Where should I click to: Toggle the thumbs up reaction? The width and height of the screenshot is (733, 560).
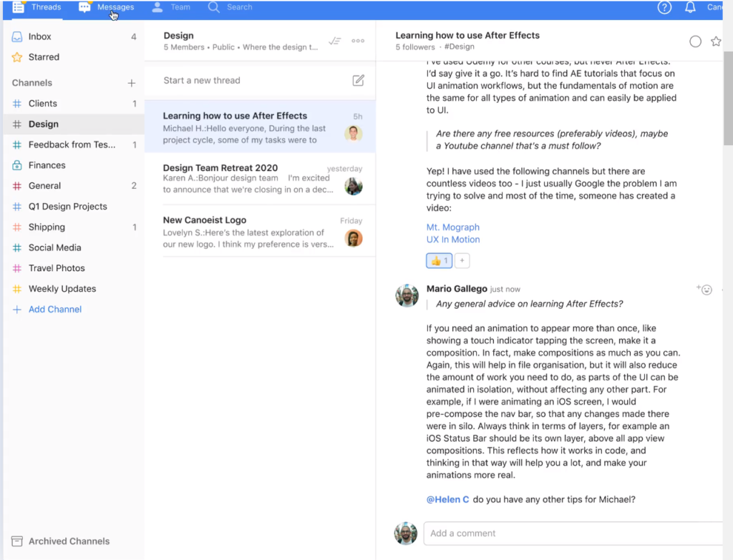pos(439,260)
